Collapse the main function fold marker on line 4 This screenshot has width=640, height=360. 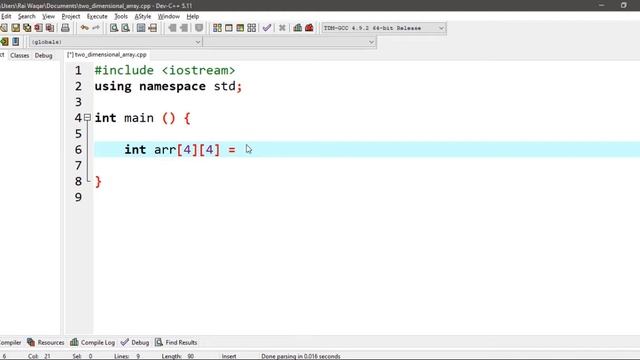tap(87, 118)
